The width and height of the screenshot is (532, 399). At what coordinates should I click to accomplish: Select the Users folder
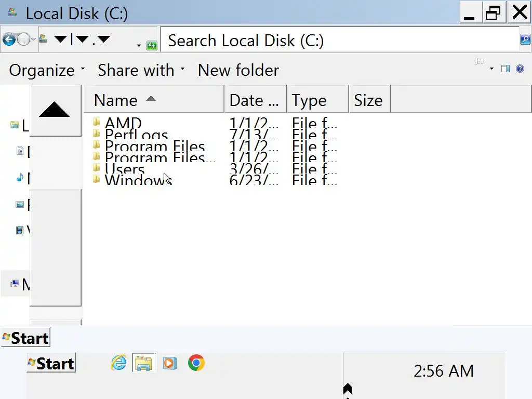point(125,169)
